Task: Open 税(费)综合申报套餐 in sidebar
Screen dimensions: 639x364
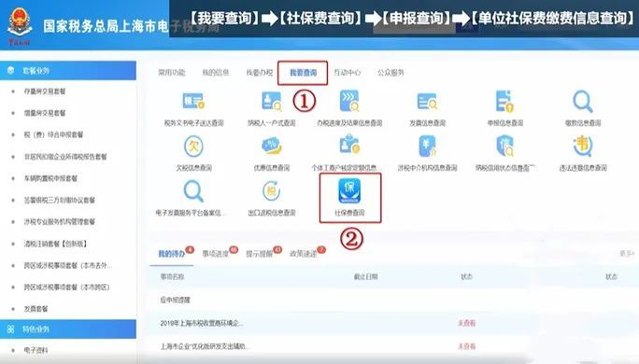Action: point(53,134)
